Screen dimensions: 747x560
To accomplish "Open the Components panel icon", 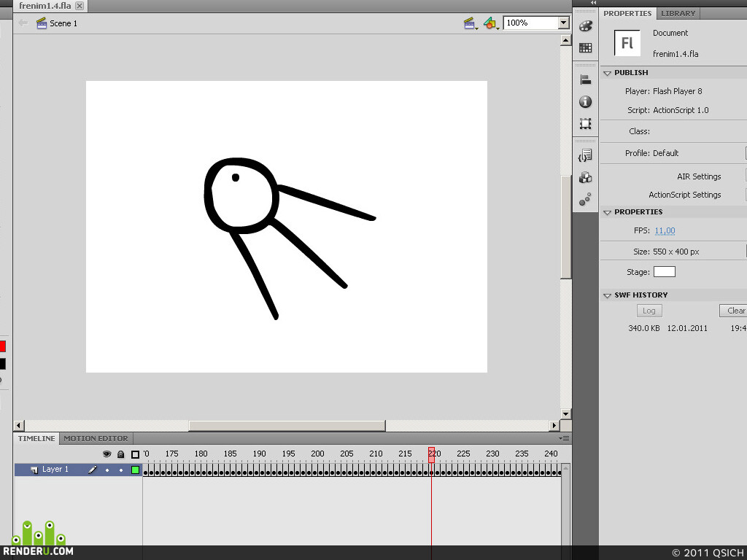I will coord(586,178).
